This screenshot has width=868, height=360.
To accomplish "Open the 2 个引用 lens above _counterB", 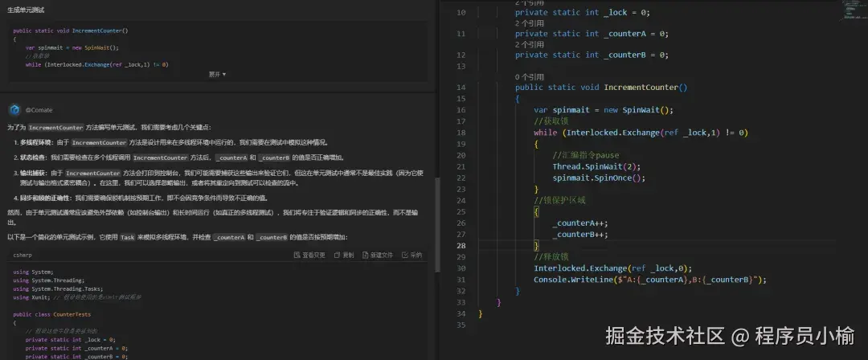I will click(x=529, y=44).
